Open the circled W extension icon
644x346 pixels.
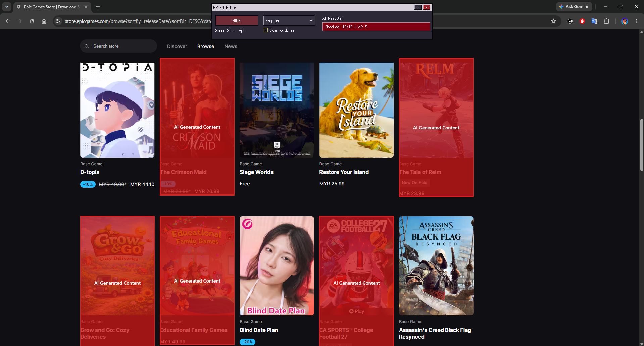(x=570, y=21)
